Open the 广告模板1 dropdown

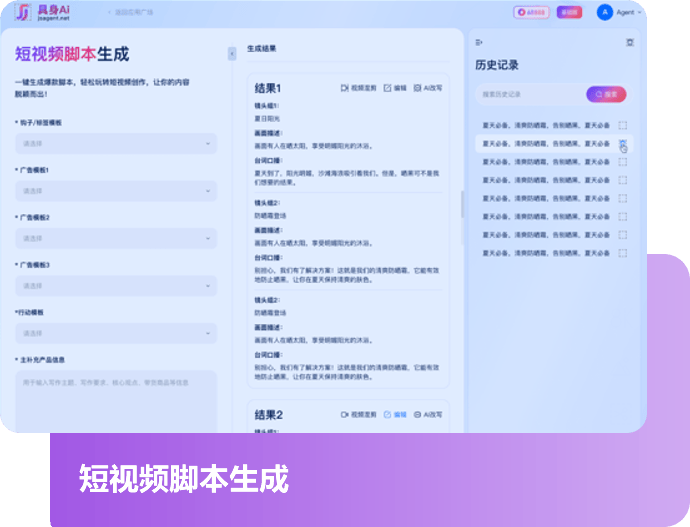[115, 191]
